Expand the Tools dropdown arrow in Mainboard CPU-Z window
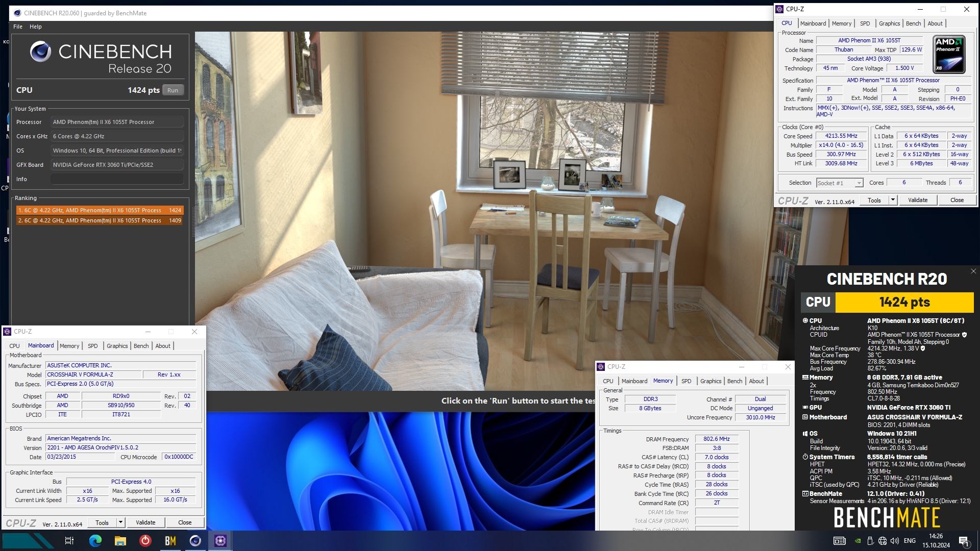 [121, 522]
